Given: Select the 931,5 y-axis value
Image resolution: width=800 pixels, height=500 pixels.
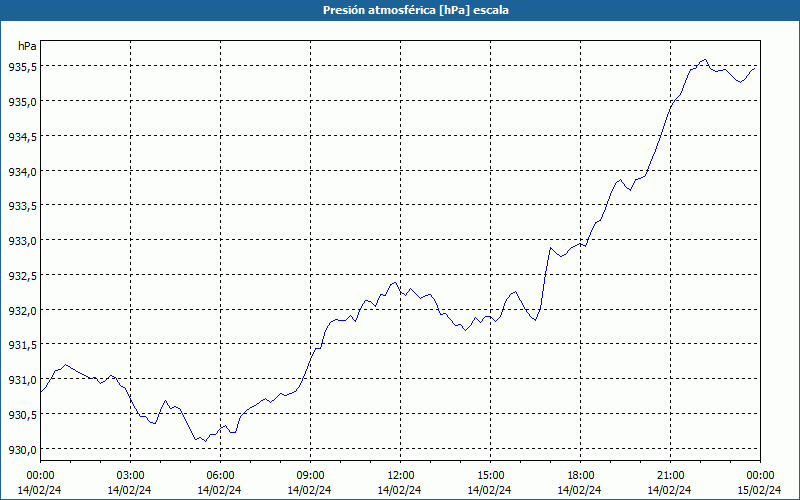Looking at the screenshot, I should (22, 345).
